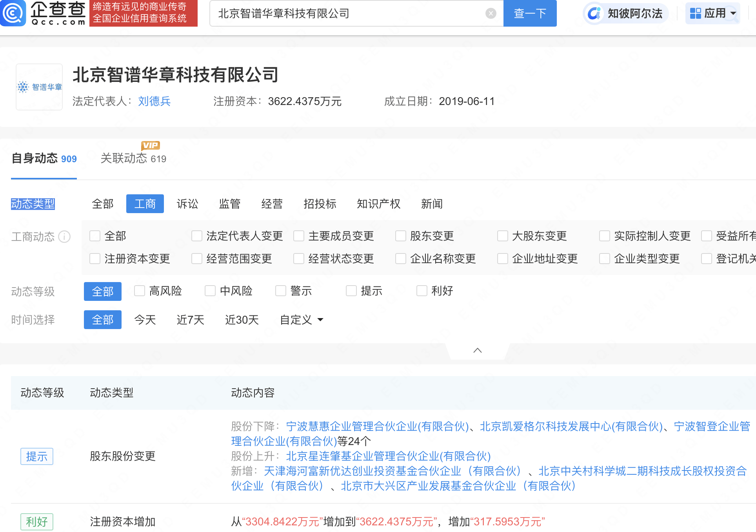This screenshot has height=532, width=756.
Task: Check the 注册资本变更 checkbox
Action: click(95, 259)
